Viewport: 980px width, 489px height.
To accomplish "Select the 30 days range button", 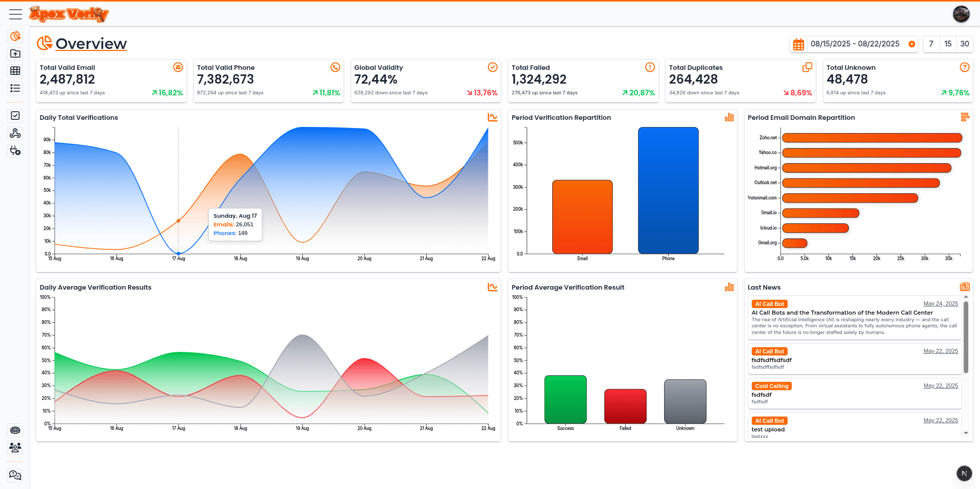I will [964, 44].
